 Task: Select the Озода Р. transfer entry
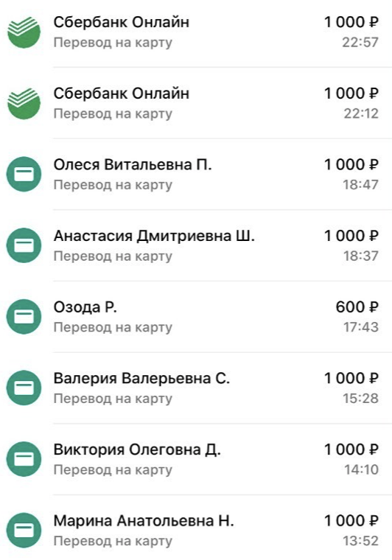196,316
